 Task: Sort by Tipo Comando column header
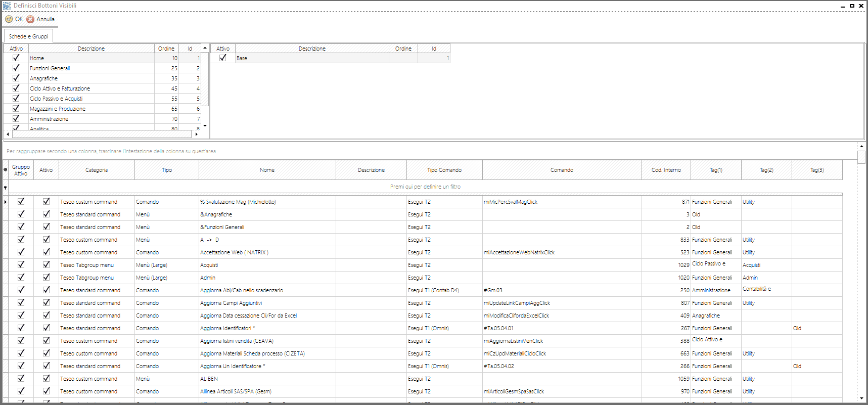[x=444, y=170]
